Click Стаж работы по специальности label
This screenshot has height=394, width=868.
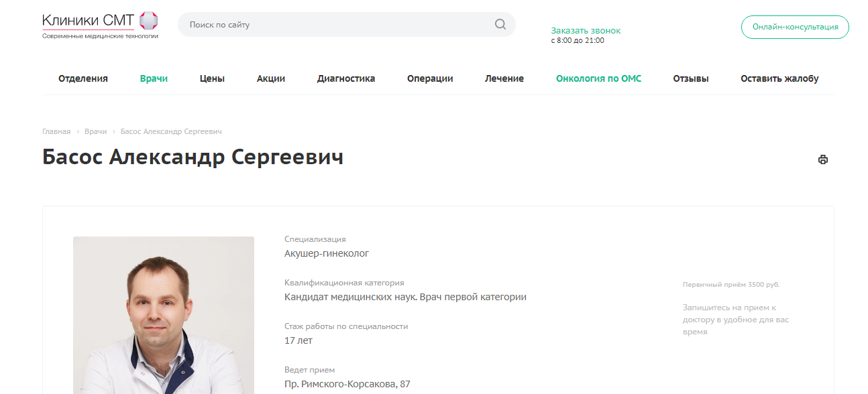[346, 326]
